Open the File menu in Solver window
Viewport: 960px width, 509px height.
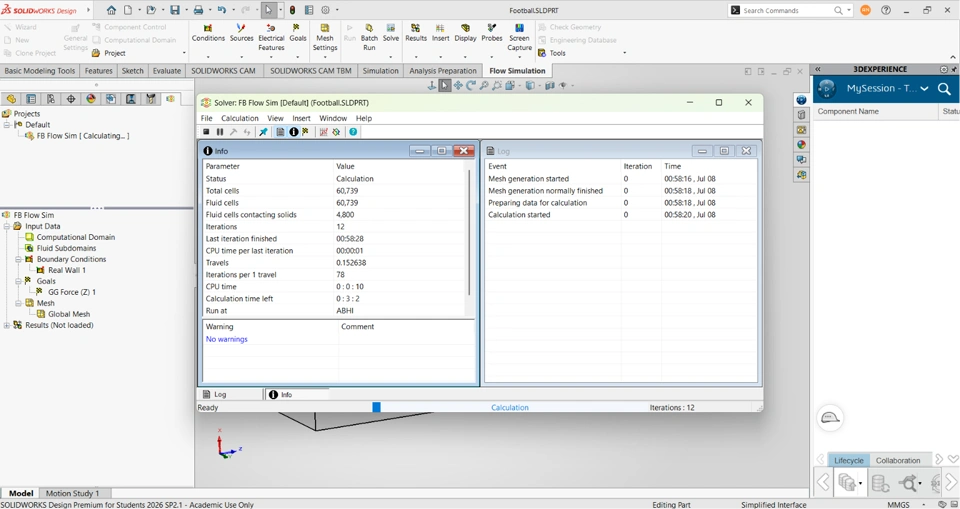pos(206,118)
